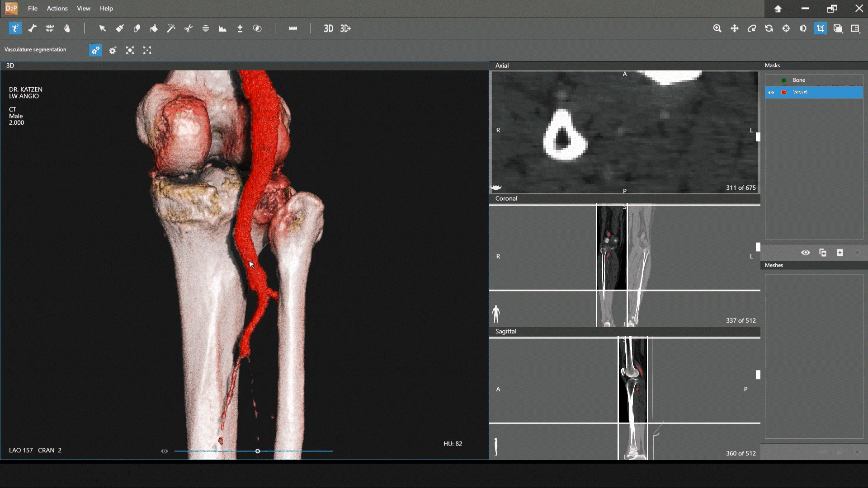Click the Axial view title bar
868x488 pixels.
click(624, 66)
